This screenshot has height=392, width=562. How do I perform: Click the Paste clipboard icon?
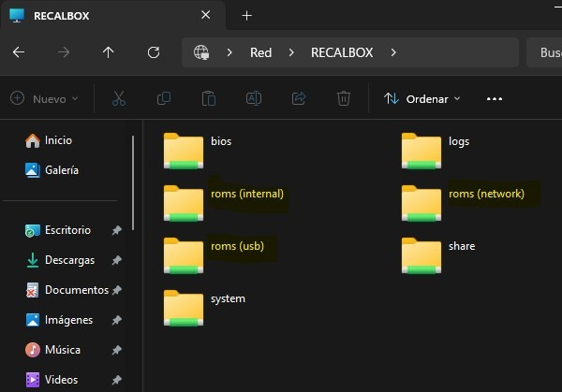209,98
